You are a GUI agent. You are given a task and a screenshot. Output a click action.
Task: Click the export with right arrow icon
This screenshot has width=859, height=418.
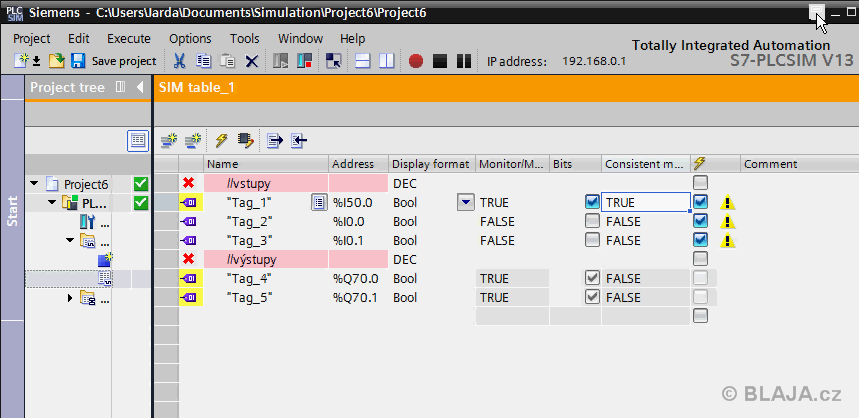point(274,141)
